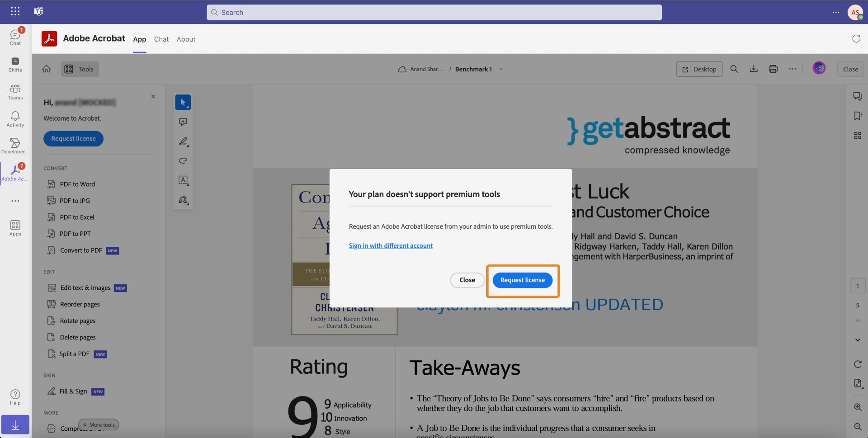Open Developer Portal in the left rail
Screen dimensions: 868x438
tap(15, 146)
